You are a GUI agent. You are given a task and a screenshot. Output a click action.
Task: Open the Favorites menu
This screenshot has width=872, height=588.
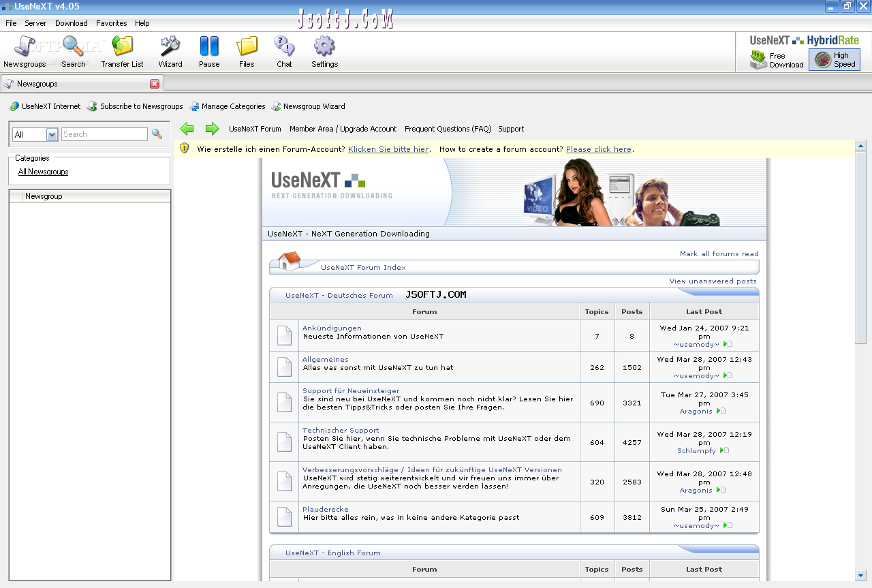[x=112, y=23]
